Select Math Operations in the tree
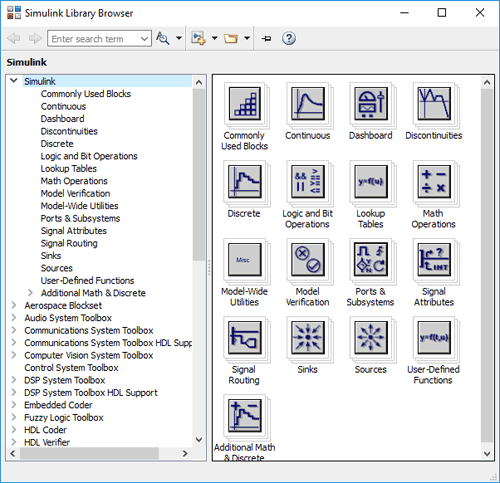 74,181
